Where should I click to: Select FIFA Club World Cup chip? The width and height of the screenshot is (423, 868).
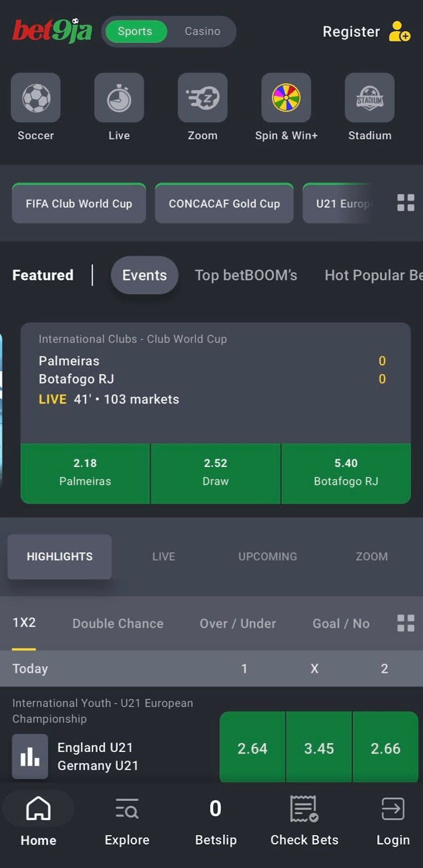pos(78,203)
